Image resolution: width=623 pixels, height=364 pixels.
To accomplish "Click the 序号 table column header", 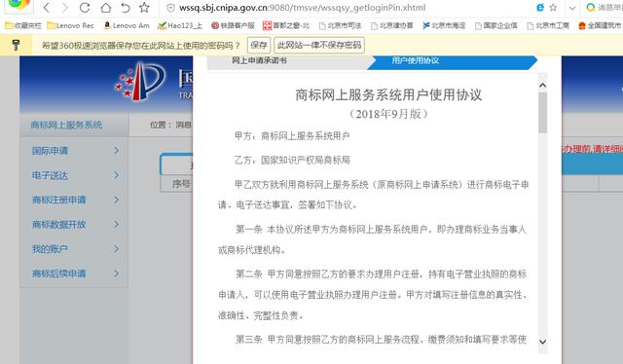I will coord(181,184).
